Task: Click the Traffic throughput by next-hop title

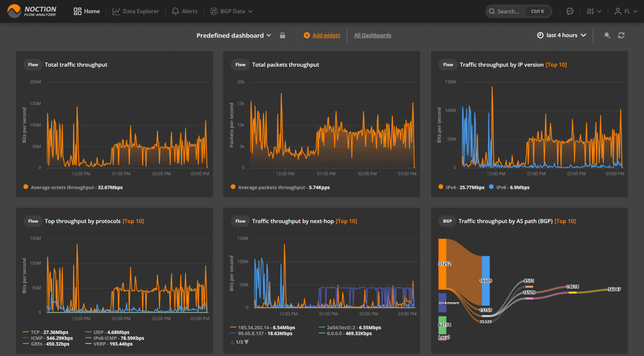Action: click(x=293, y=221)
